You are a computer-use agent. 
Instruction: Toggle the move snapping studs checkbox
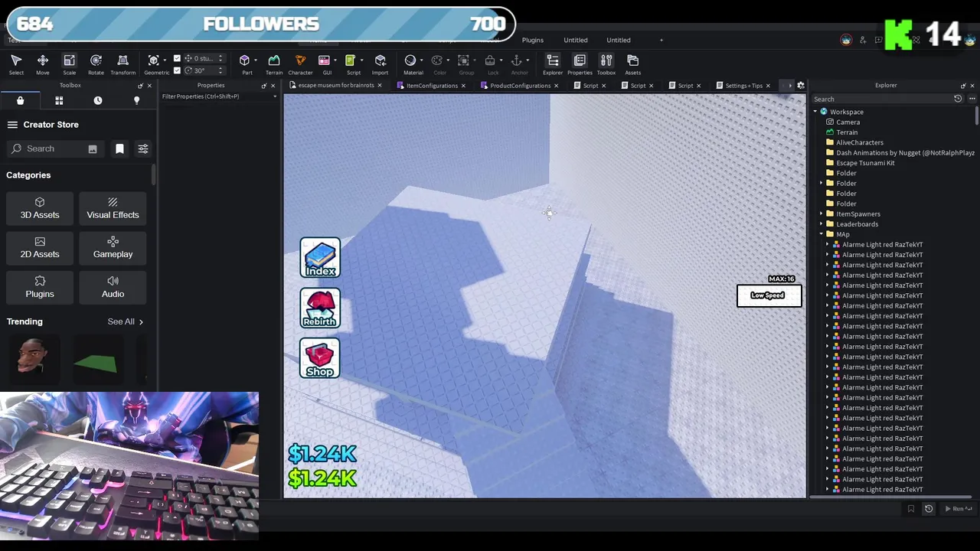(x=178, y=58)
